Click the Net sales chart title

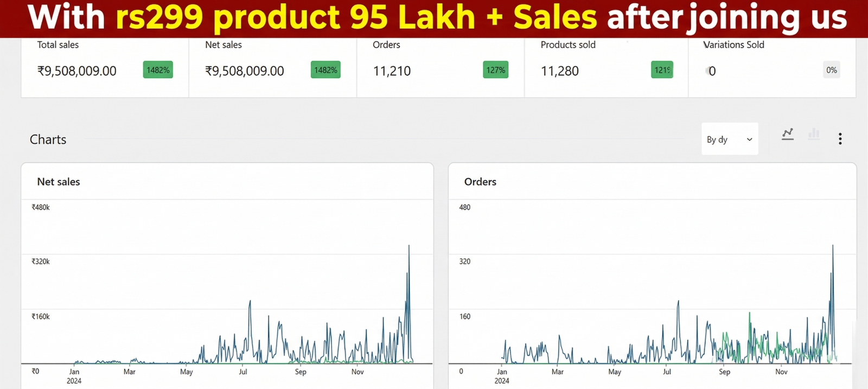pos(59,182)
